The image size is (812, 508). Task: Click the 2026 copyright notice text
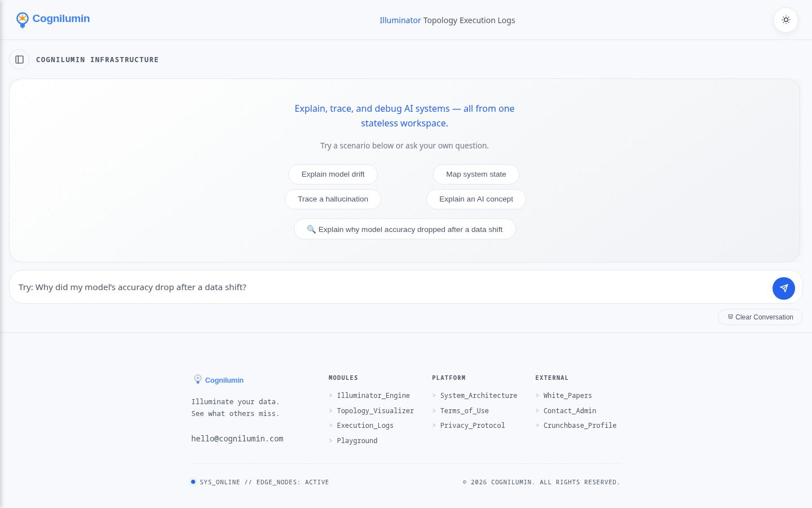pos(541,482)
